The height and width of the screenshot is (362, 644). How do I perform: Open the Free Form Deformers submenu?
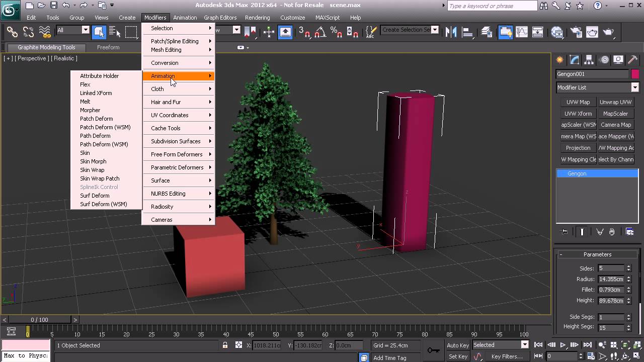tap(178, 154)
